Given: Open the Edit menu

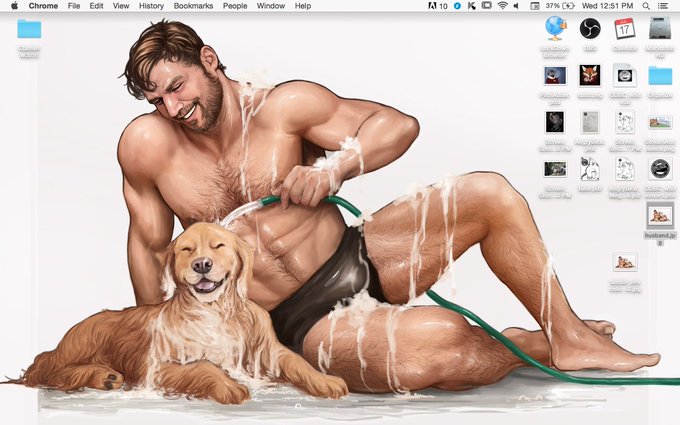Looking at the screenshot, I should pyautogui.click(x=96, y=6).
